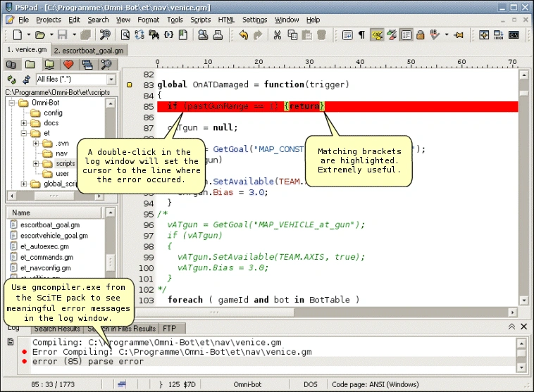The image size is (534, 392).
Task: Click the Undo arrow icon
Action: (243, 34)
